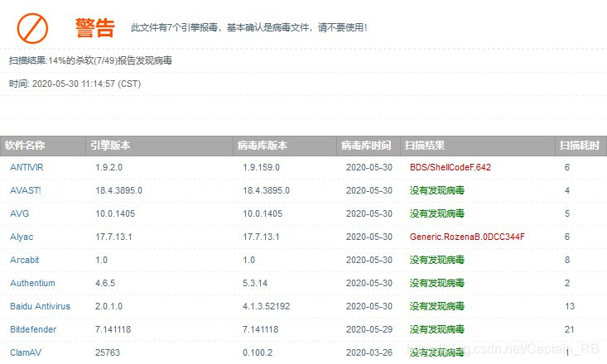Click Baidu Antivirus scan time 13
The width and height of the screenshot is (607, 364).
(570, 306)
